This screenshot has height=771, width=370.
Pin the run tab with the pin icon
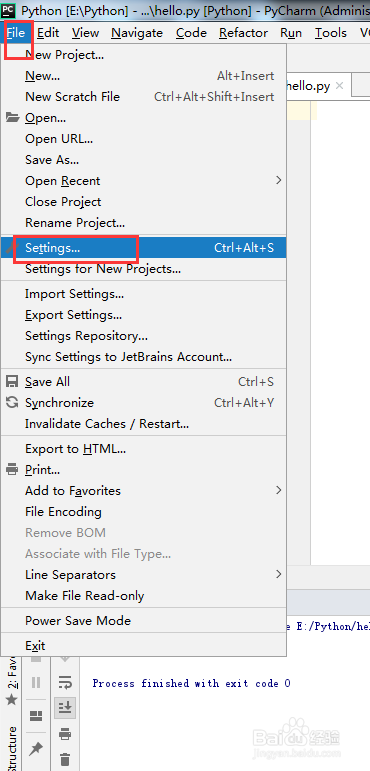36,748
